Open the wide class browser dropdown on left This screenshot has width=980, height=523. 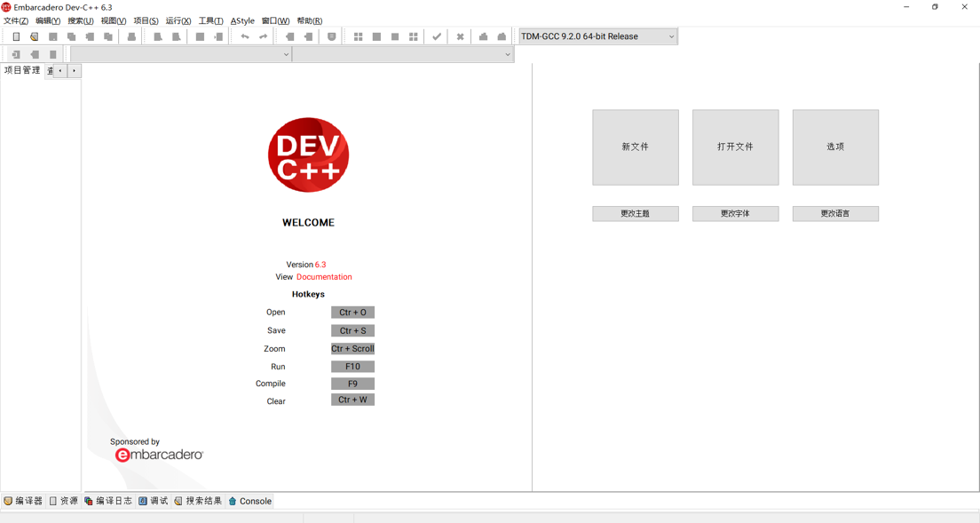click(x=180, y=54)
